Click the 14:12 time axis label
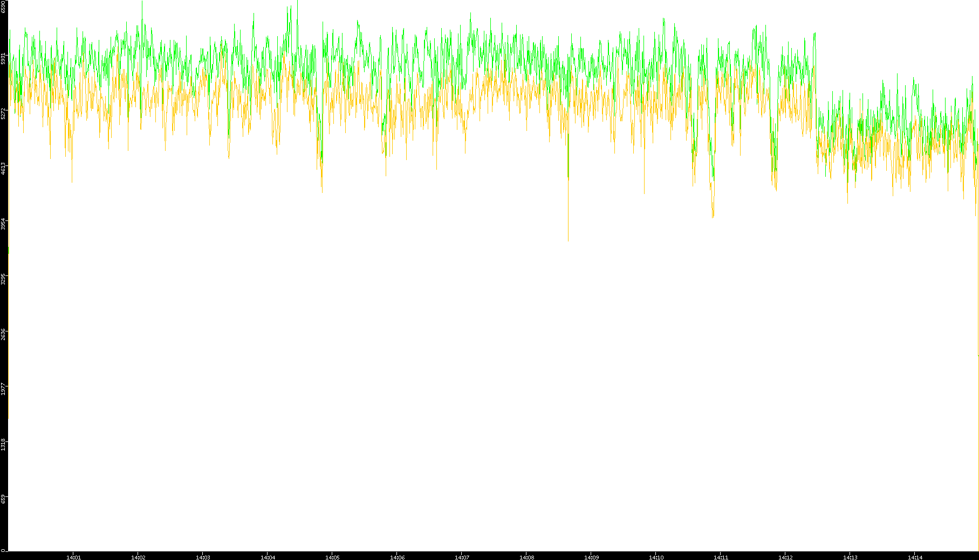979x560 pixels. coord(785,557)
